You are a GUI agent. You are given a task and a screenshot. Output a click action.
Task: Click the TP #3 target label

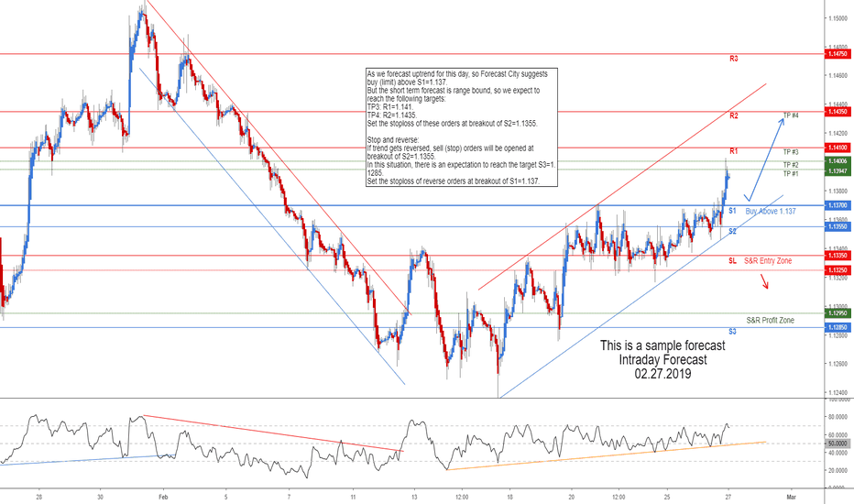click(791, 152)
